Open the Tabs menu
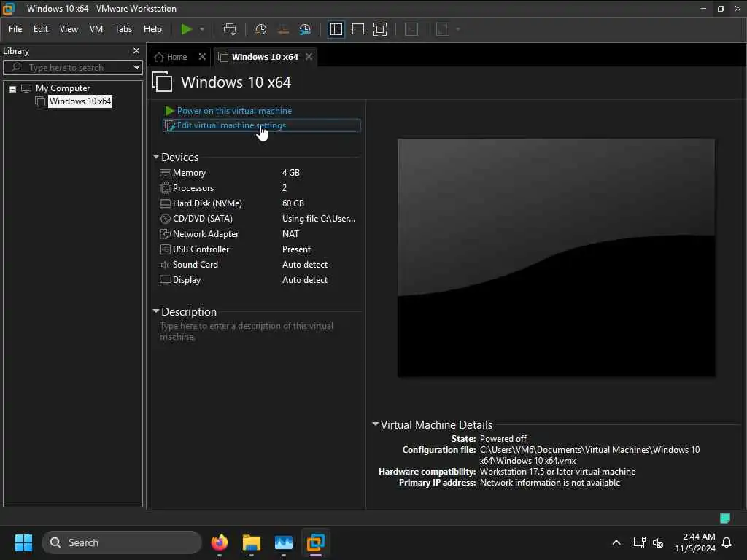Screen dimensions: 747x560 pyautogui.click(x=123, y=29)
